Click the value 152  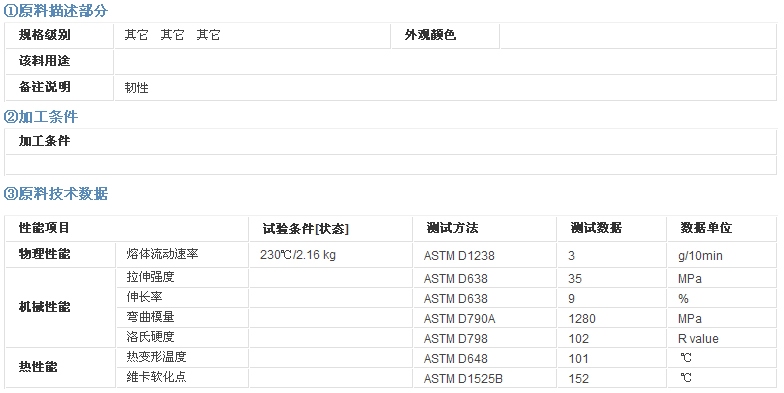(x=578, y=378)
